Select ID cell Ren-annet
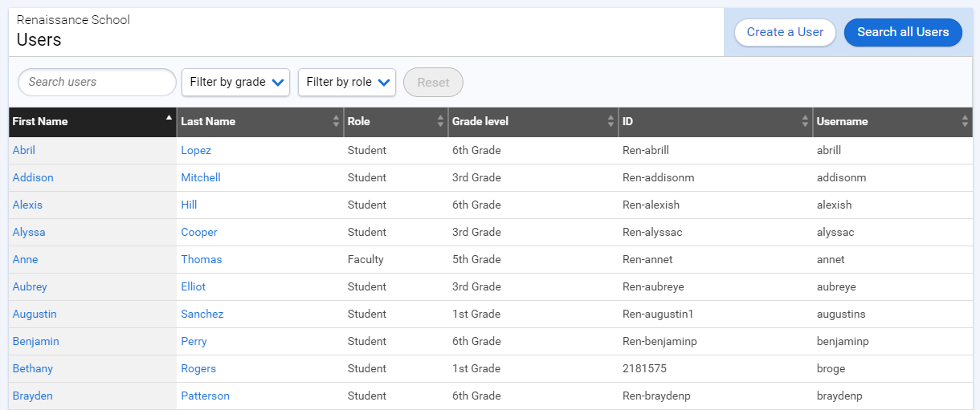 click(x=647, y=259)
